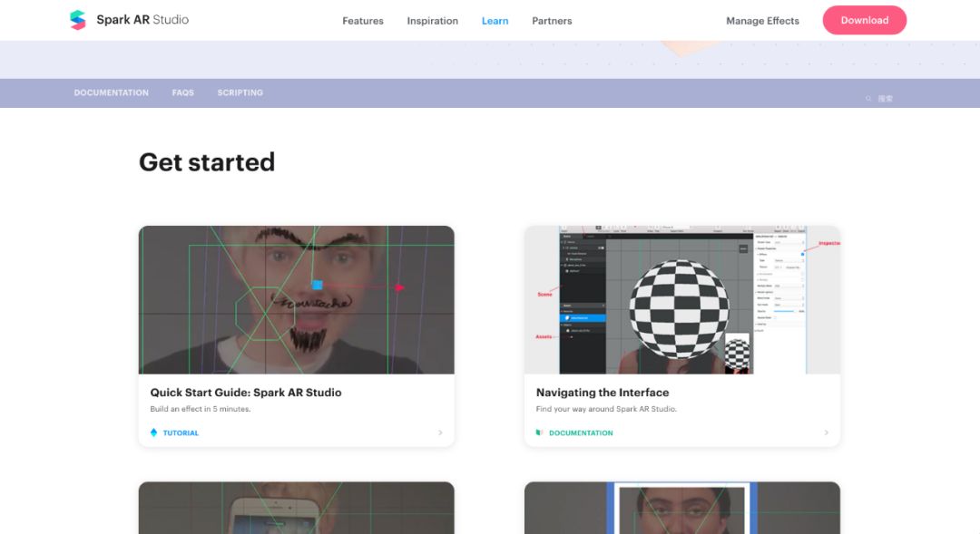980x534 pixels.
Task: Switch to the Scripting tab
Action: (240, 92)
